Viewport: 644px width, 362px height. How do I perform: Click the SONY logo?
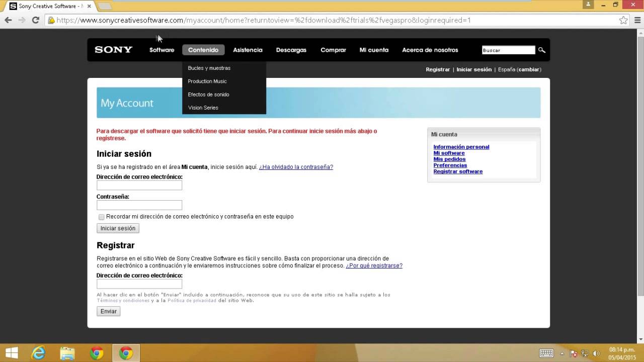tap(114, 50)
